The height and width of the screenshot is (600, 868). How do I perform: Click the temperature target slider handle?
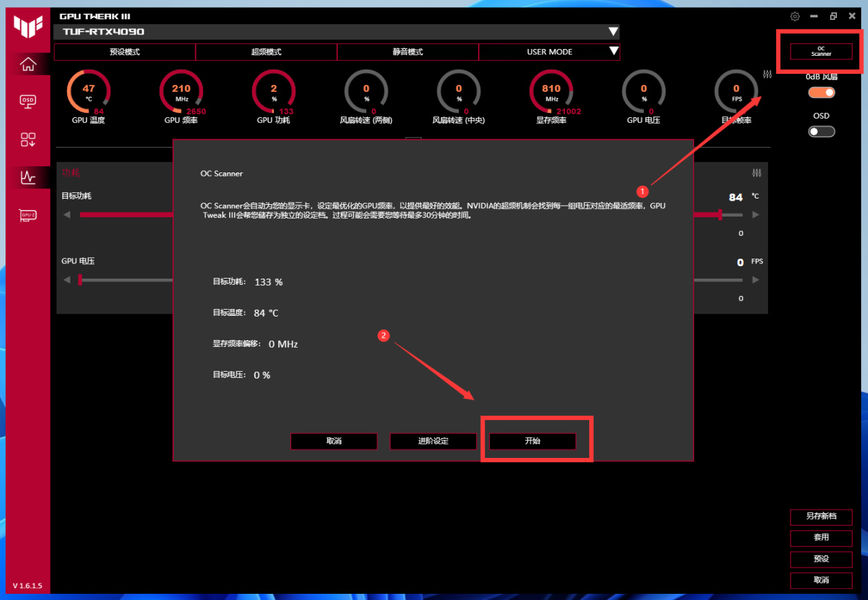[x=720, y=214]
